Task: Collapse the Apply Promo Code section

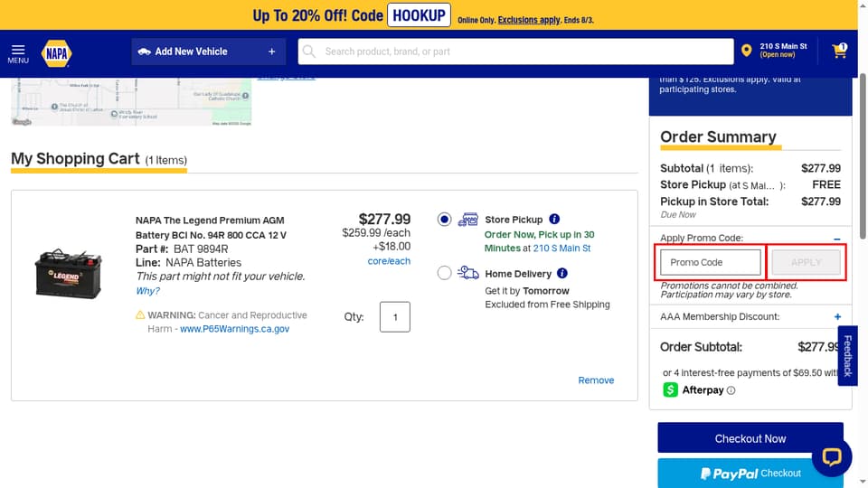Action: [837, 239]
